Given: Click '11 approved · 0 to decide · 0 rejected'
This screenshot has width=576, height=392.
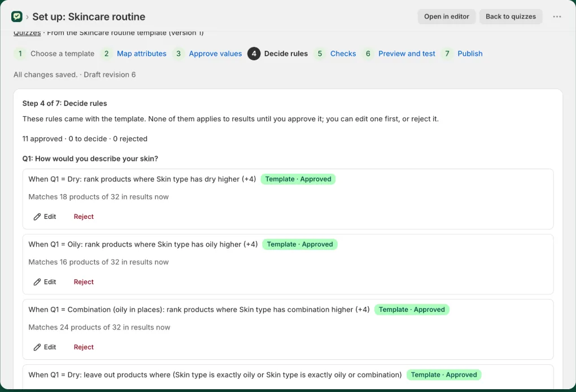Looking at the screenshot, I should coord(85,139).
